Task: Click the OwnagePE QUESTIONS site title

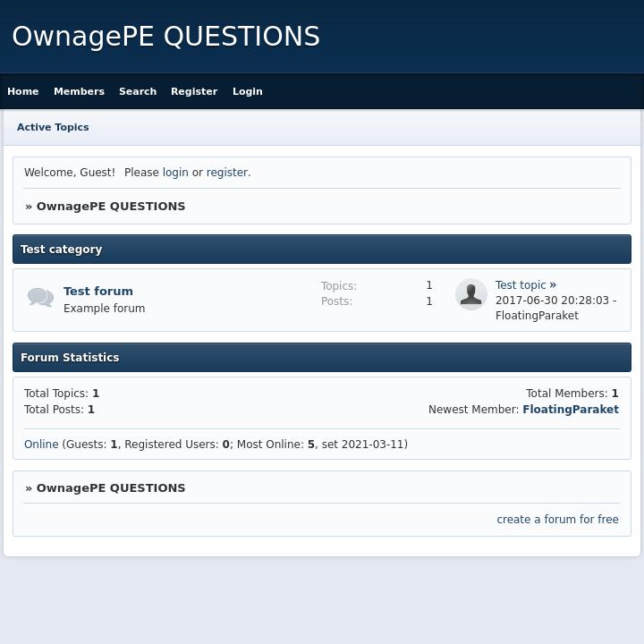Action: point(165,37)
